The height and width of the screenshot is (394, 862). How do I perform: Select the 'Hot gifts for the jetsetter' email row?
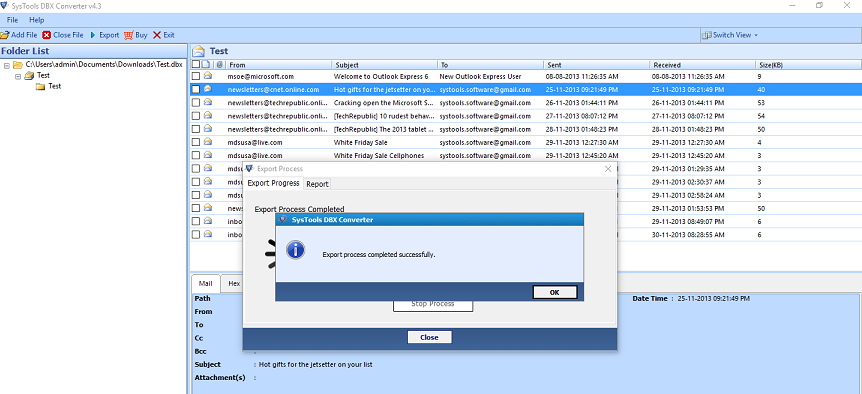[526, 89]
